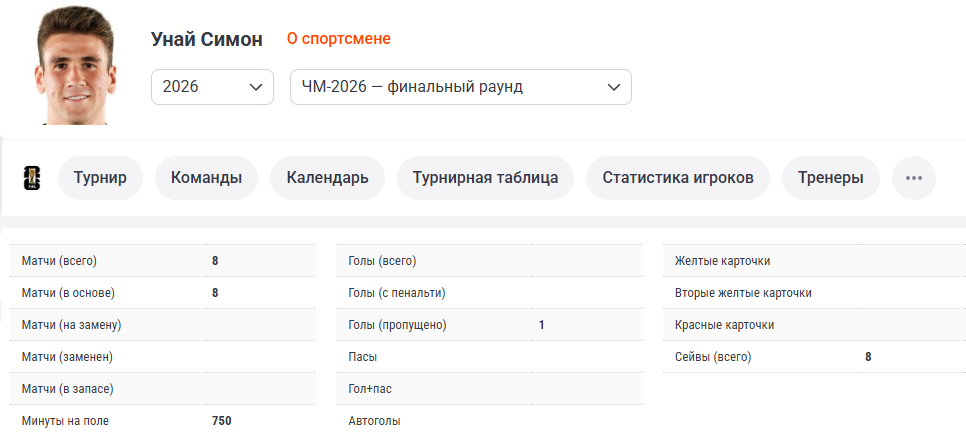Click the Желтые карточки statistics row

814,261
